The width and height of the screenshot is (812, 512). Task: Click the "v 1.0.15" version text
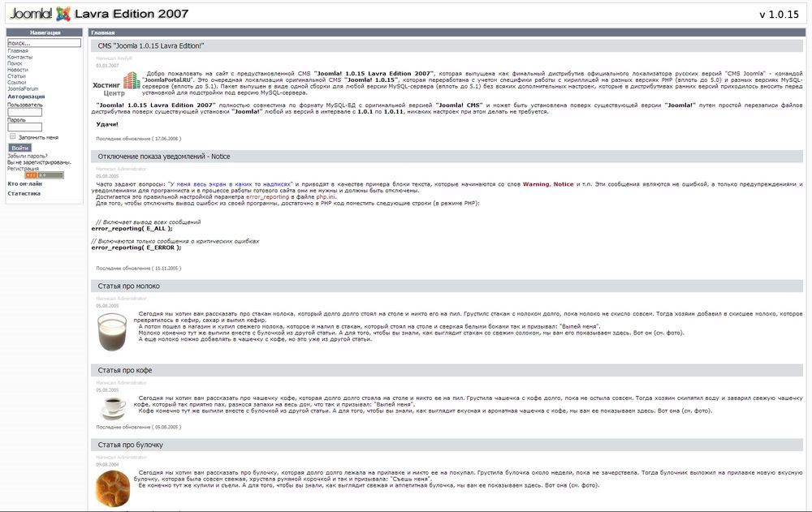(x=779, y=15)
